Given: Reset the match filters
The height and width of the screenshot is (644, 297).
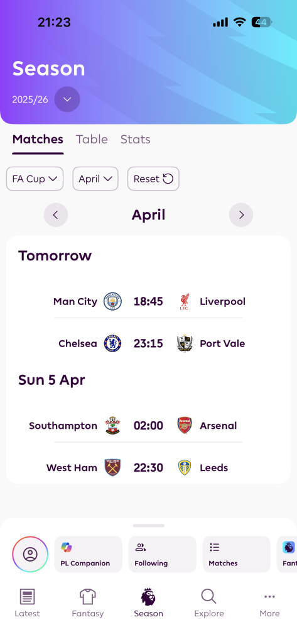Looking at the screenshot, I should (153, 179).
